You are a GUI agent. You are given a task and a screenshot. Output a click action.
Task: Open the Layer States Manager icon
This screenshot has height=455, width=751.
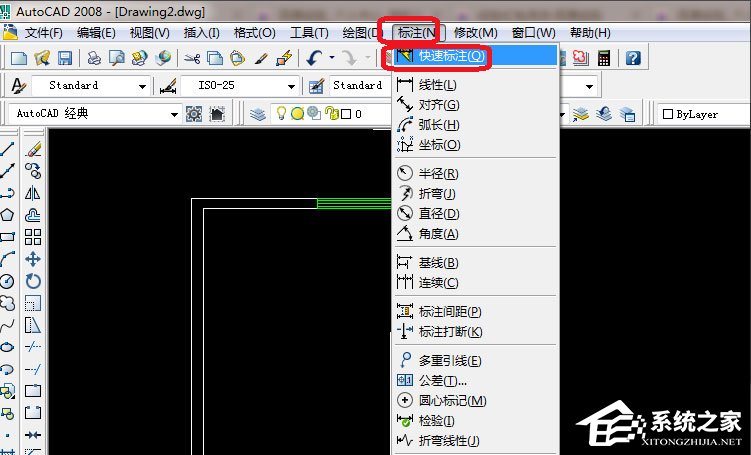click(x=627, y=114)
